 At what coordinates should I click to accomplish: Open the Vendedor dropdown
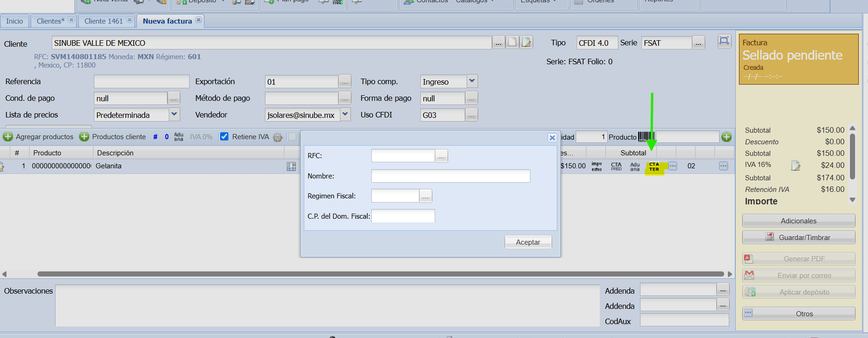[x=345, y=115]
